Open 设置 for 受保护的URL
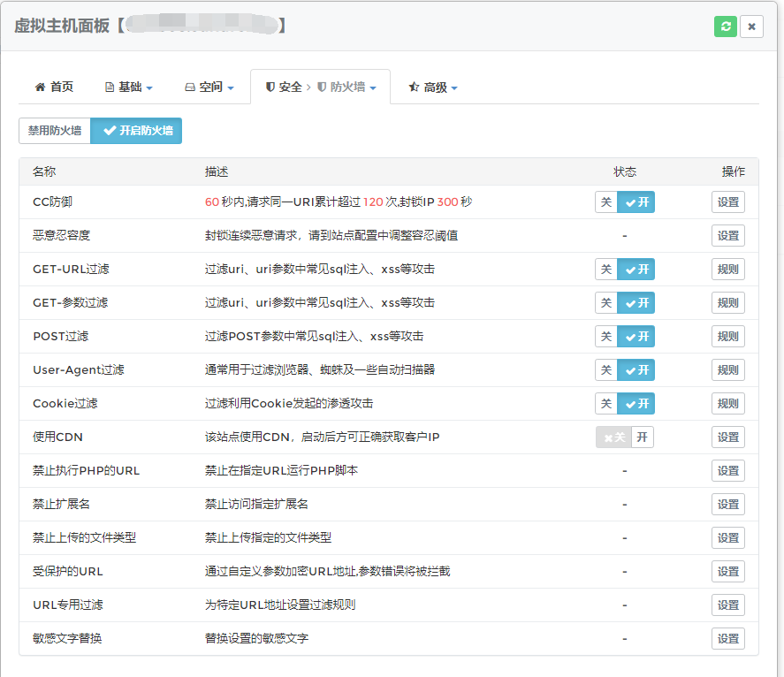 coord(728,571)
